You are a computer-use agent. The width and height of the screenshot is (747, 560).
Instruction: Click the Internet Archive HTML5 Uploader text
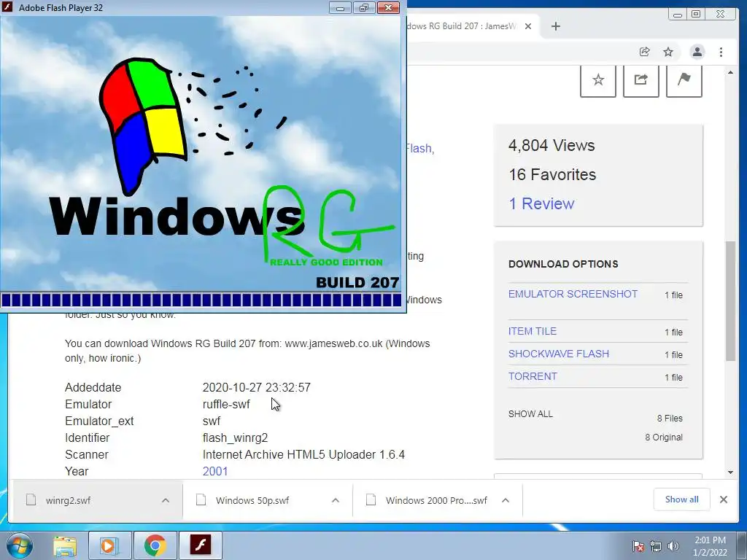[x=303, y=455]
